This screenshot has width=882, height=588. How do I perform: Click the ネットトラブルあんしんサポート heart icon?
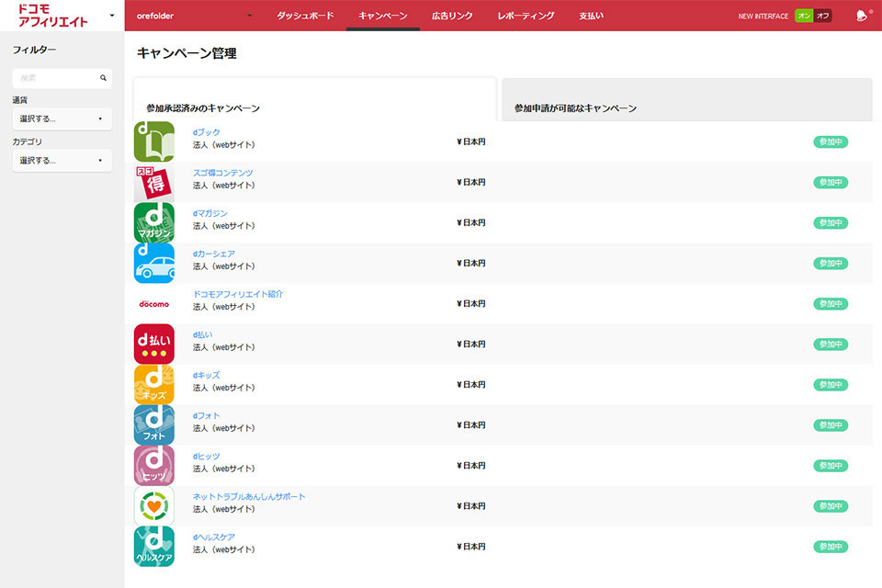coord(154,506)
